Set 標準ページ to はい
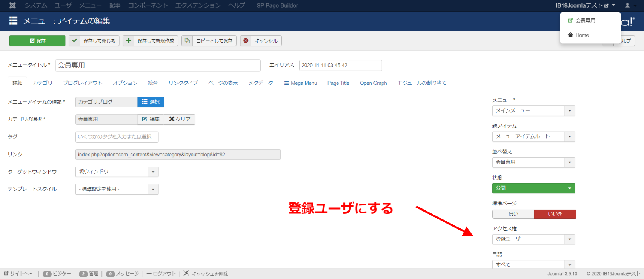This screenshot has height=279, width=644. click(x=513, y=214)
